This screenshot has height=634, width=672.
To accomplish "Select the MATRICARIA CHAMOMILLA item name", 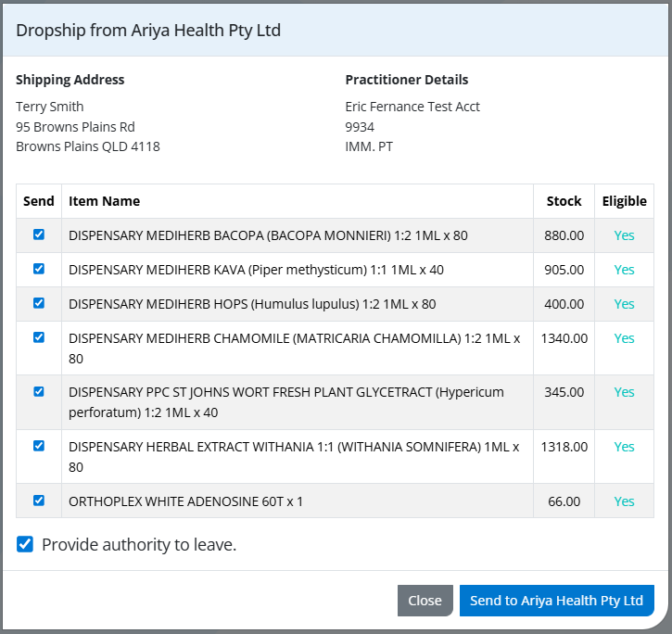I will coord(295,349).
